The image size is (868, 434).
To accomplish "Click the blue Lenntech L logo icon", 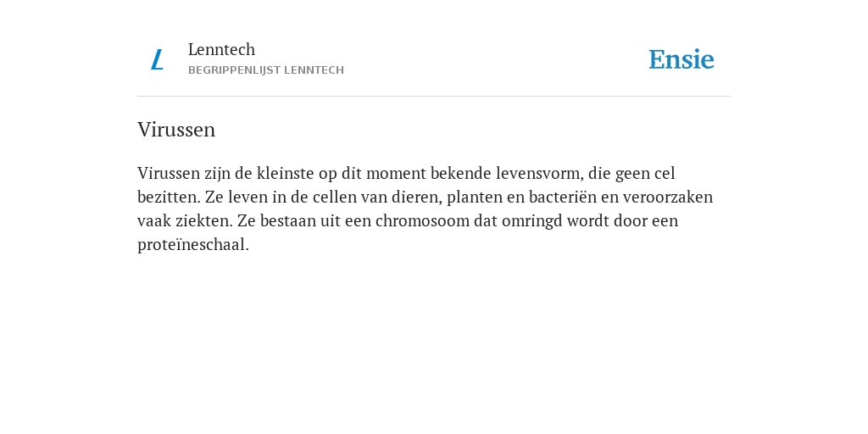I will point(157,60).
